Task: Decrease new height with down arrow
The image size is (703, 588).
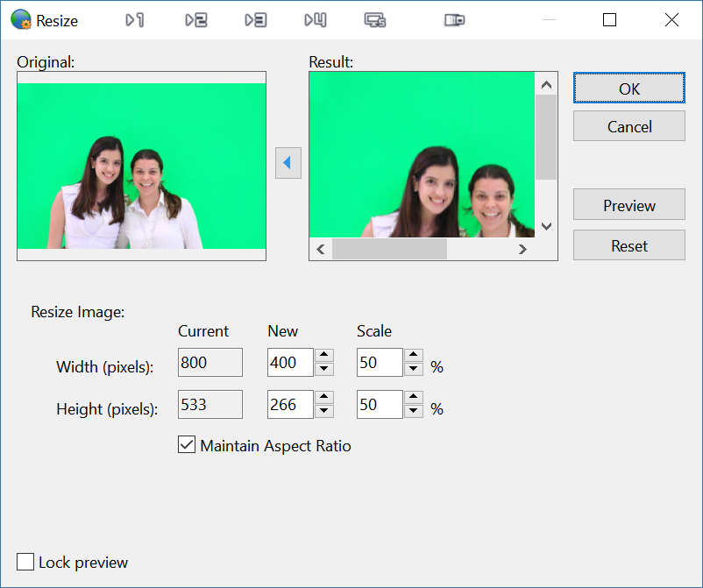Action: pos(323,410)
